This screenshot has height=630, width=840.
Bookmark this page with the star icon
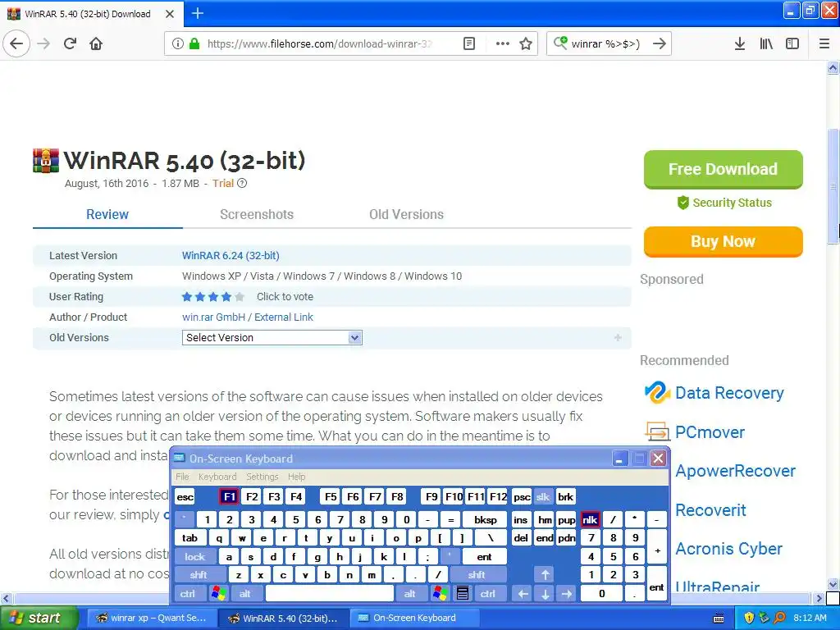tap(526, 43)
